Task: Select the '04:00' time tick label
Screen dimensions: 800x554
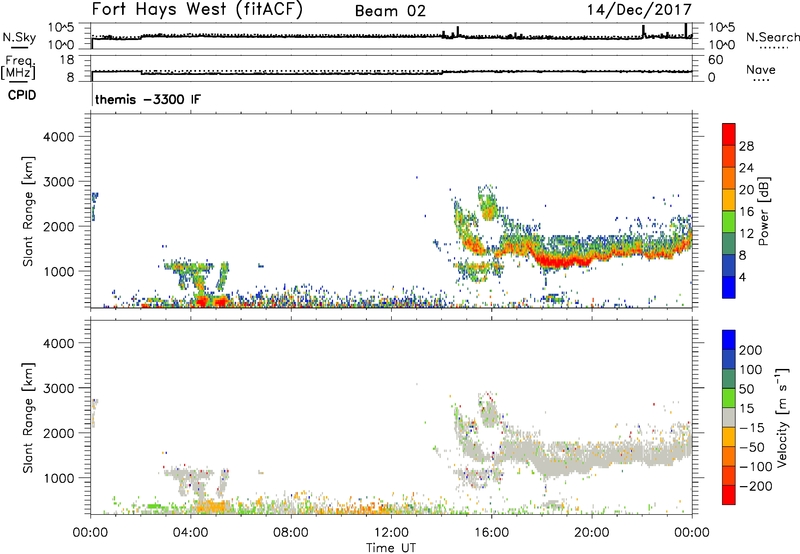Action: point(190,533)
